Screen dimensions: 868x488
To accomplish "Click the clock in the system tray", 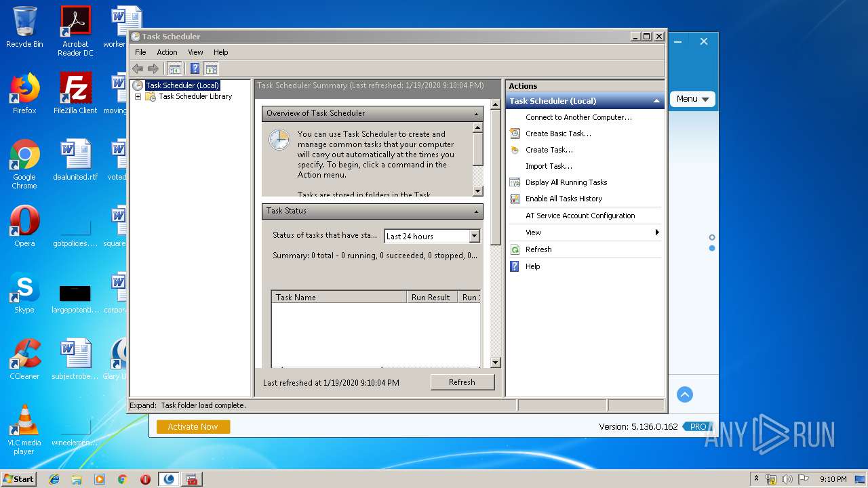I will (x=833, y=479).
